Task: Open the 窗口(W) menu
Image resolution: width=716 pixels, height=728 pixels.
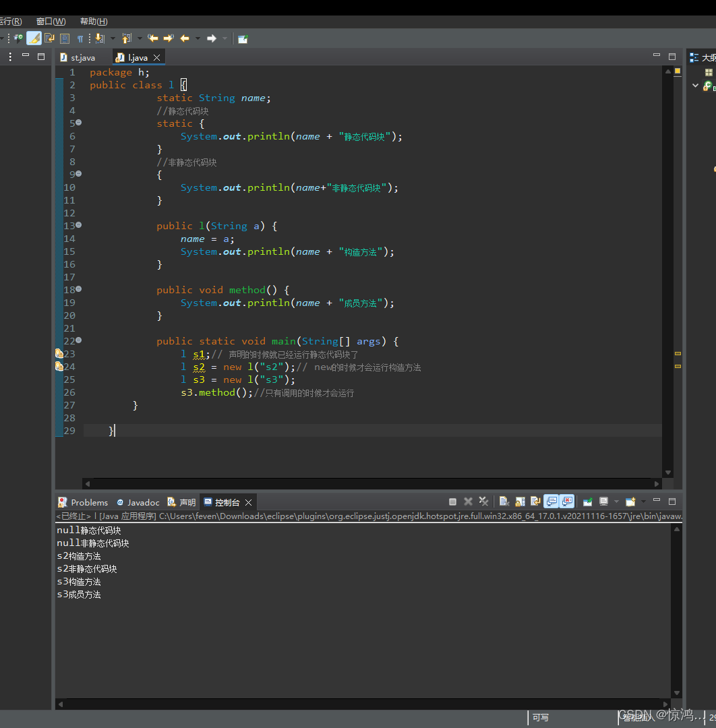Action: [x=51, y=22]
